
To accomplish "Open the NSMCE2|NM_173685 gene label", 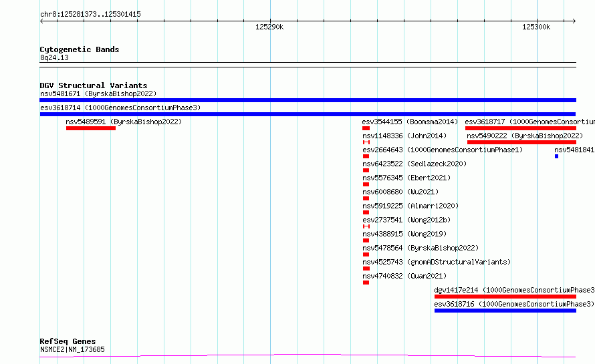I will (x=72, y=349).
